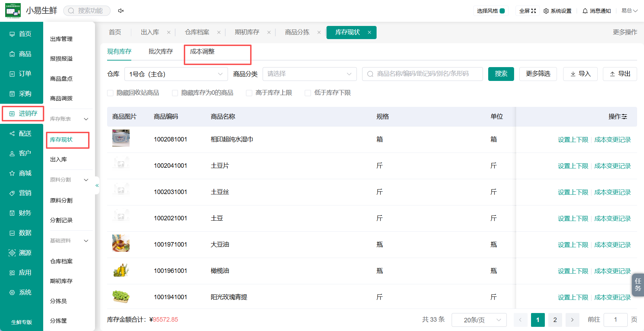Click the column settings icon beside 操作
The height and width of the screenshot is (331, 644).
pyautogui.click(x=624, y=117)
